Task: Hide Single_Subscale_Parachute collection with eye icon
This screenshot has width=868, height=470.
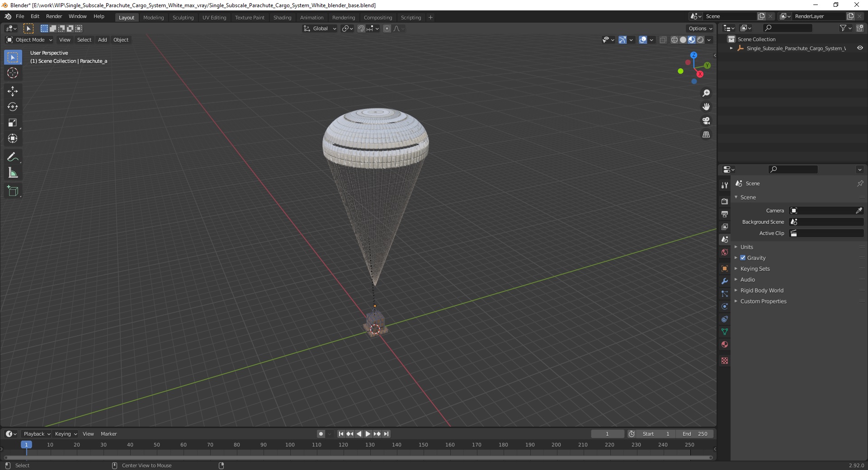Action: point(860,48)
